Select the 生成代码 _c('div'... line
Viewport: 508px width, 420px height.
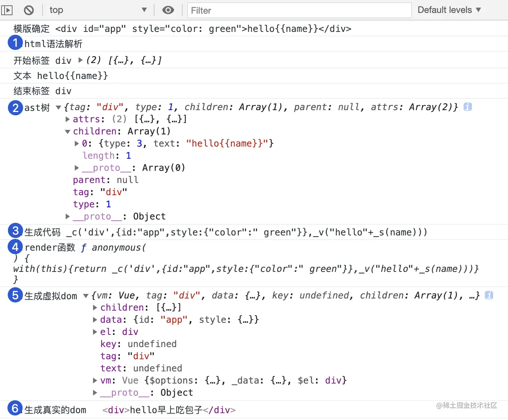pyautogui.click(x=226, y=232)
